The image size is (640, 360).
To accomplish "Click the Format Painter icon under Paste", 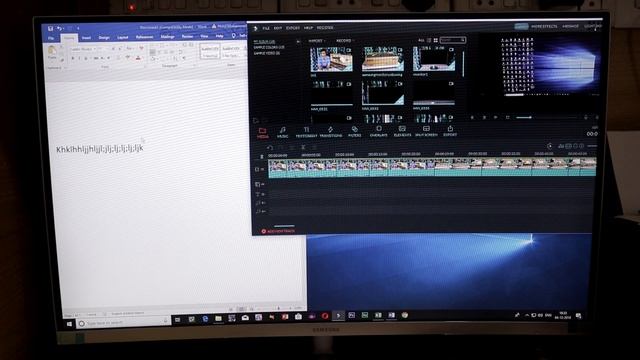I will pyautogui.click(x=62, y=60).
